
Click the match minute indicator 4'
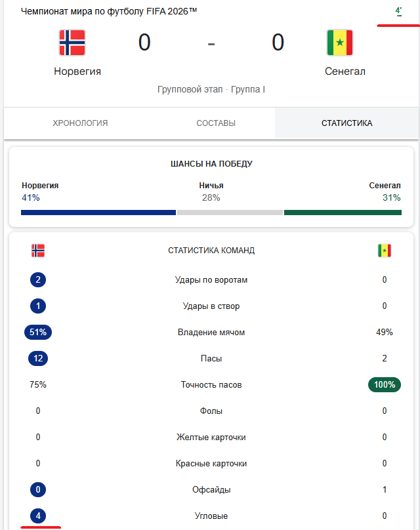pyautogui.click(x=399, y=11)
